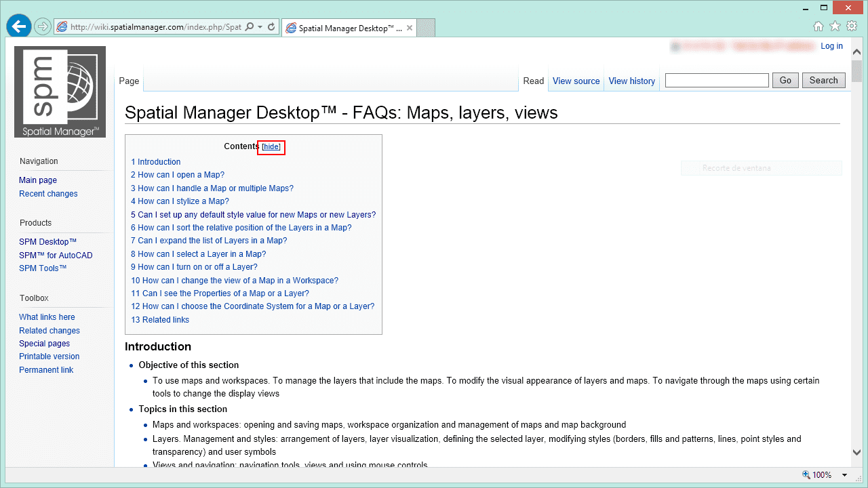Jump to How can I open a Map?

tap(178, 175)
